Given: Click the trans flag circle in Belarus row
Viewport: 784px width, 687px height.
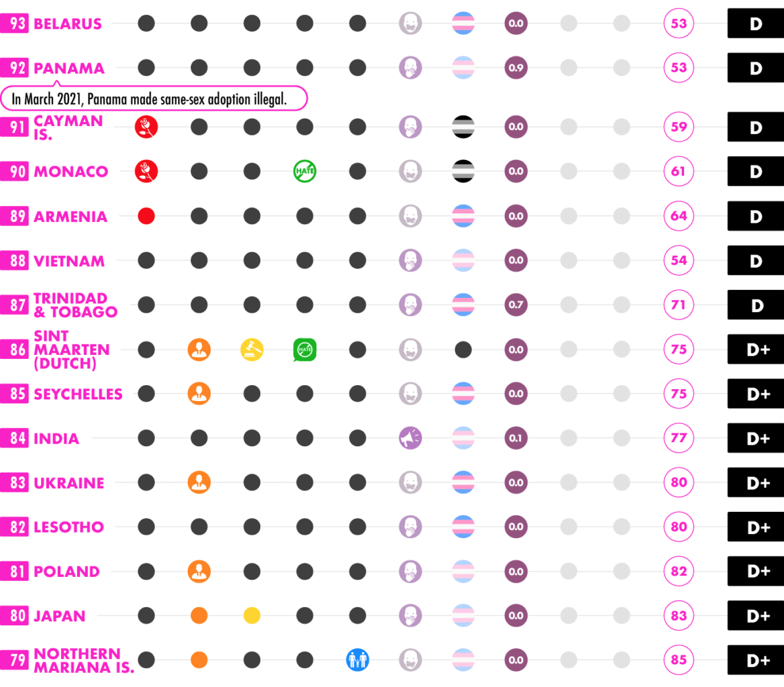Looking at the screenshot, I should click(463, 23).
